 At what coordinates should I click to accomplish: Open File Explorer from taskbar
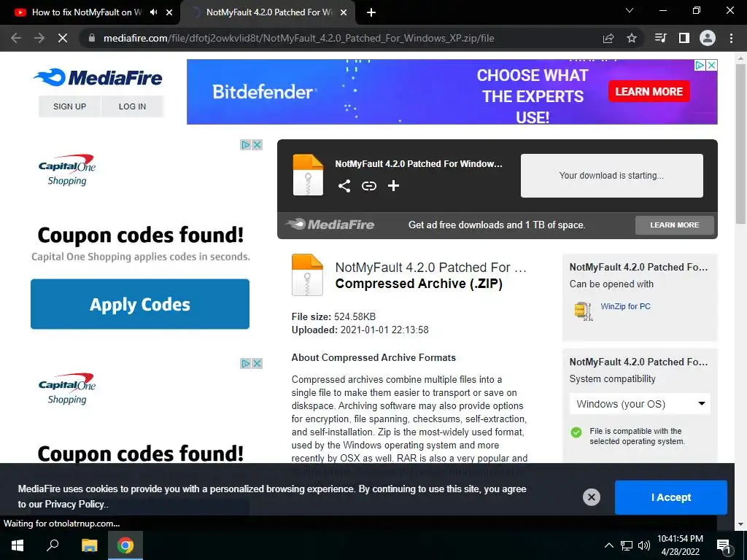click(89, 545)
